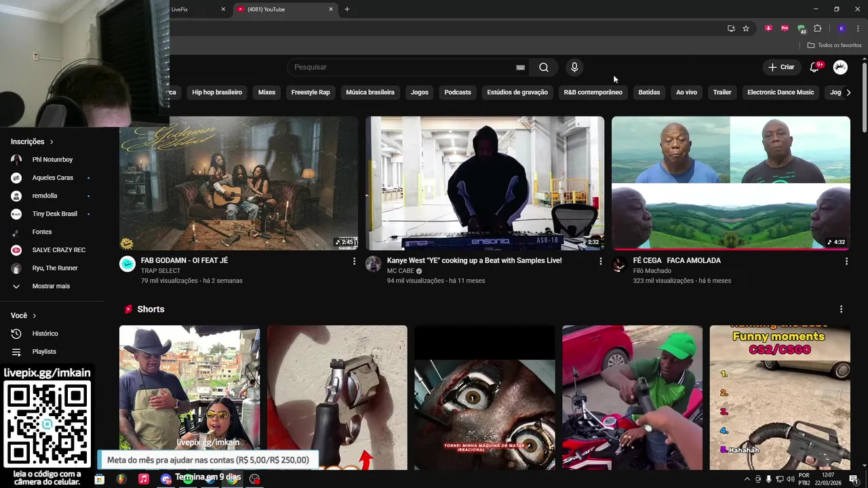
Task: Expand the Você section chevron
Action: [x=35, y=316]
